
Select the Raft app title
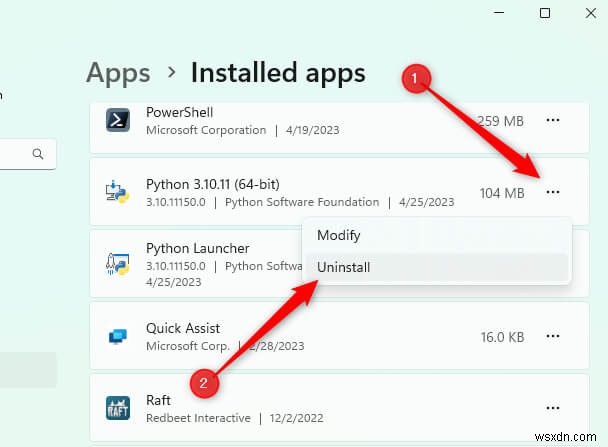pos(158,400)
